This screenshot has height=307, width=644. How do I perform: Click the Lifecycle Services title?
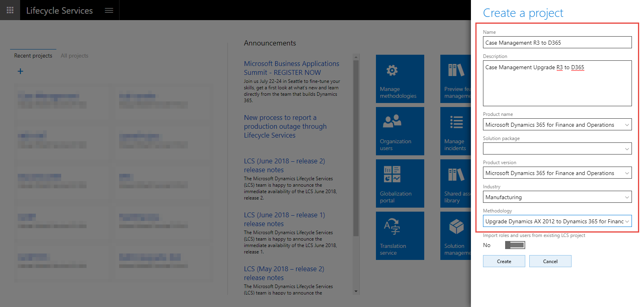pyautogui.click(x=60, y=10)
